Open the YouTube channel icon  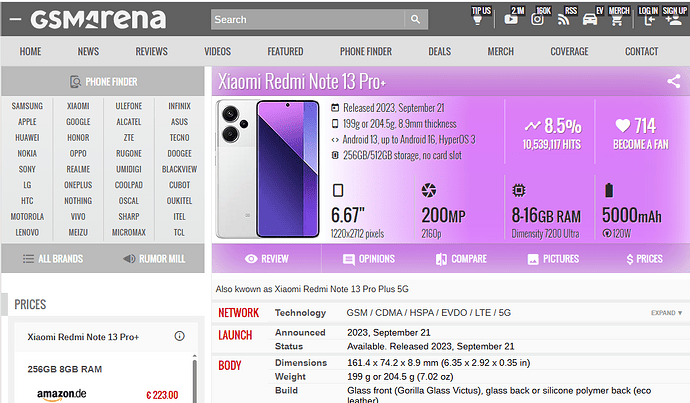(511, 19)
